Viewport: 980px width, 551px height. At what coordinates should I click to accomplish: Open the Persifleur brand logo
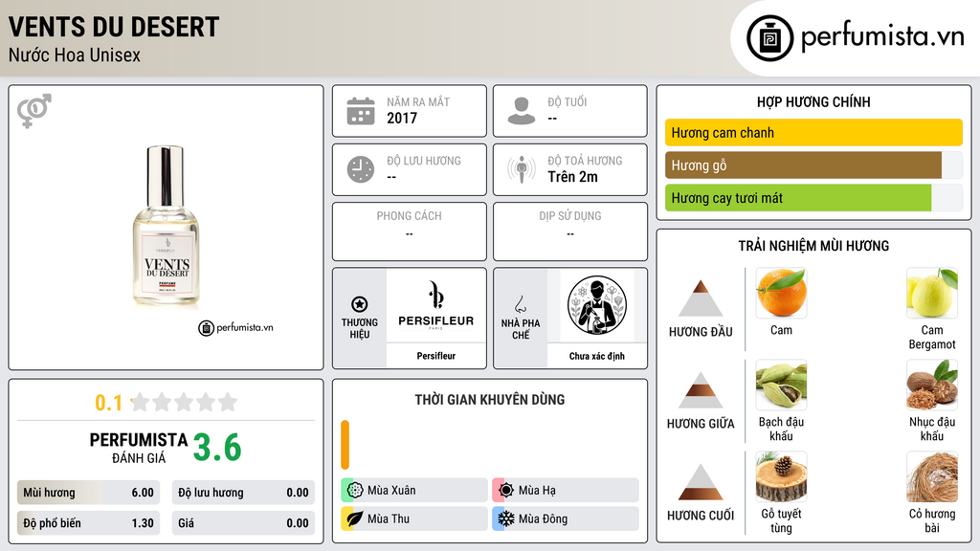pyautogui.click(x=436, y=305)
